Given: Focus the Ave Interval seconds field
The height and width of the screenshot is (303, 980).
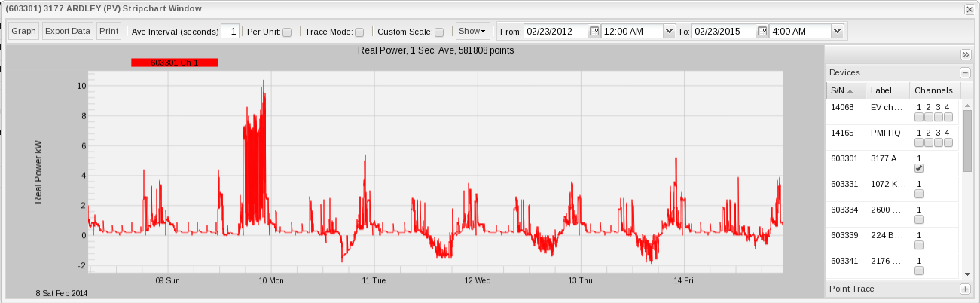Looking at the screenshot, I should click(230, 32).
